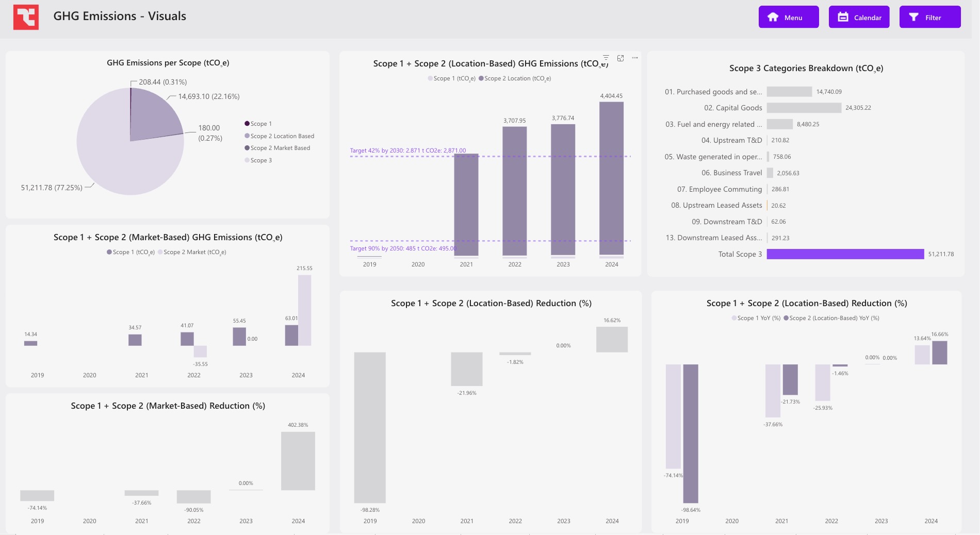Screen dimensions: 980x535
Task: Click the Scope 2 Location legend marker
Action: click(481, 78)
